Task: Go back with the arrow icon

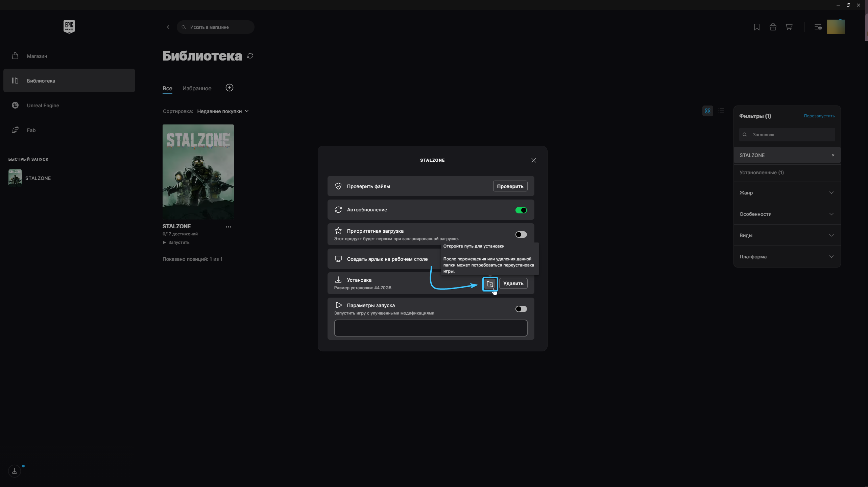Action: pos(168,27)
